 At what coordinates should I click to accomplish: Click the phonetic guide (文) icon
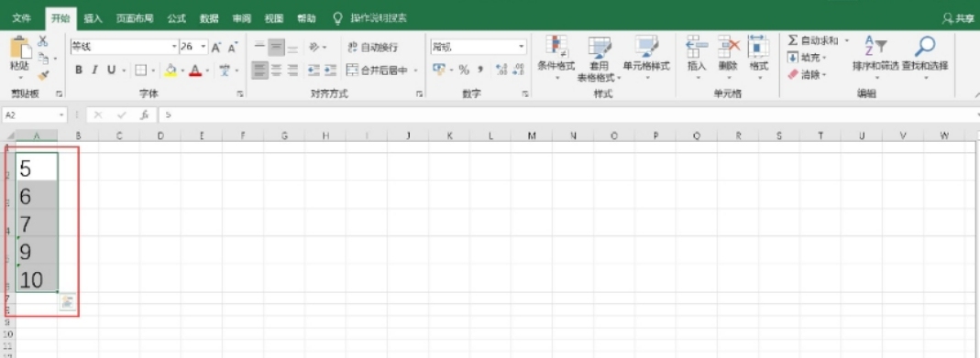[225, 70]
